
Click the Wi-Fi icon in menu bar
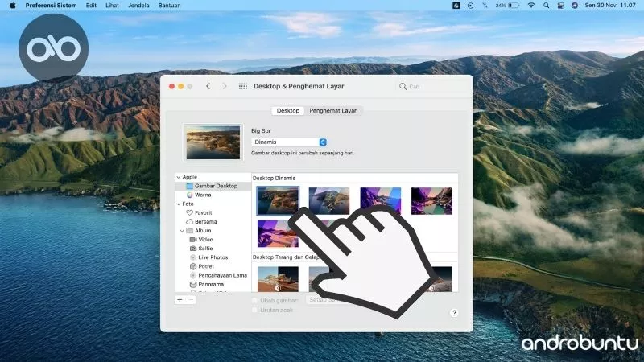tap(531, 5)
